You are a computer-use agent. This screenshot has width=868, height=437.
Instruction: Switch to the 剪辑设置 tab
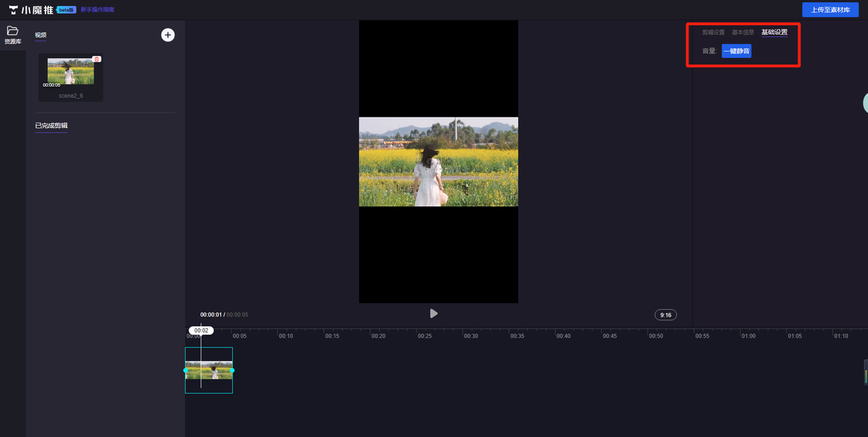[713, 33]
